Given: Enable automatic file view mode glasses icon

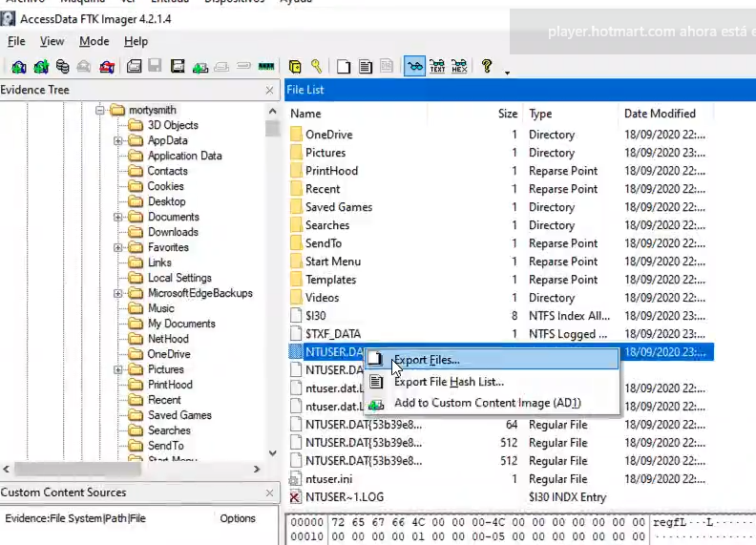Looking at the screenshot, I should [414, 66].
